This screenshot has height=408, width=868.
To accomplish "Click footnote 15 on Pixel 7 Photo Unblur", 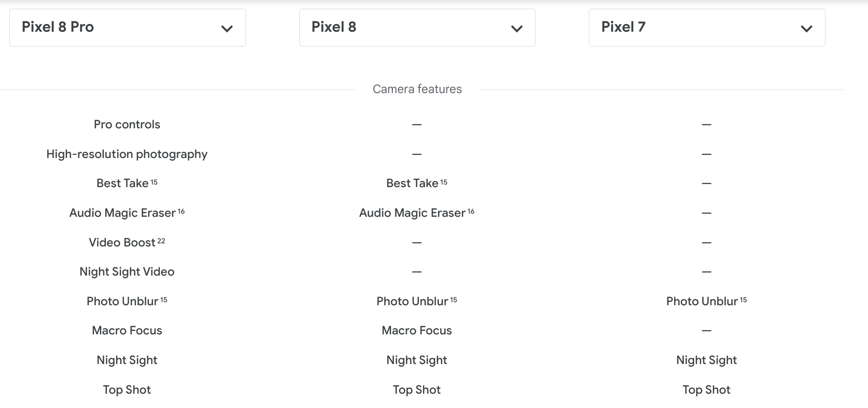I will click(743, 300).
